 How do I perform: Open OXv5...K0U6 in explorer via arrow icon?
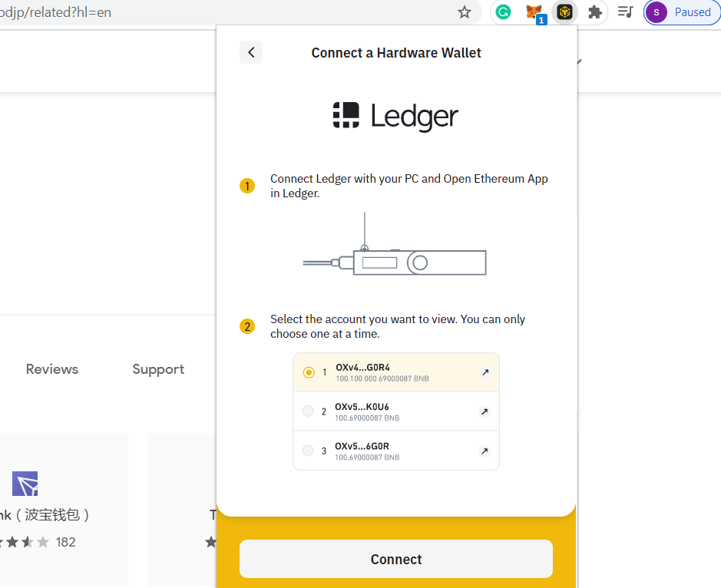(x=485, y=411)
